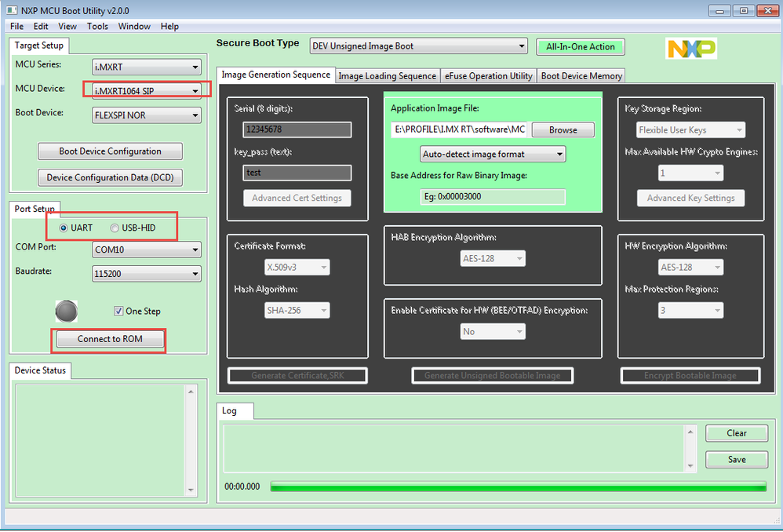Image resolution: width=783 pixels, height=532 pixels.
Task: Open the Secure Boot Type dropdown
Action: pos(418,46)
